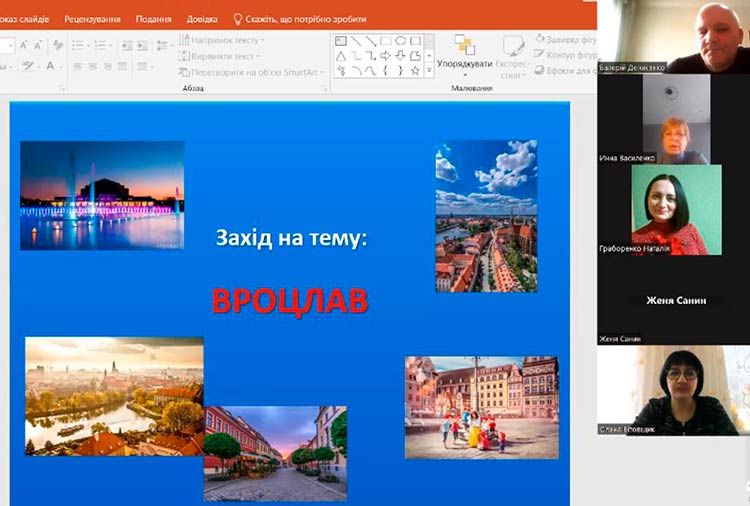
Task: Select the rectangle shape in shapes gallery
Action: (x=385, y=42)
